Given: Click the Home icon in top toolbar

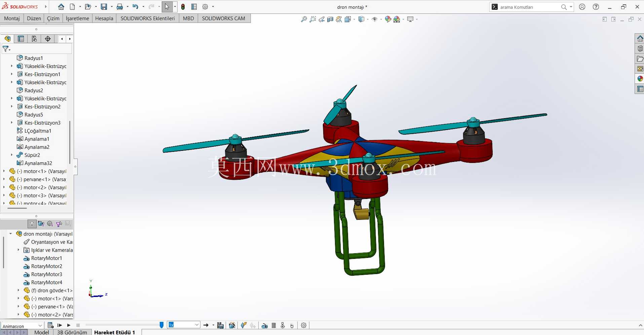Looking at the screenshot, I should tap(61, 7).
